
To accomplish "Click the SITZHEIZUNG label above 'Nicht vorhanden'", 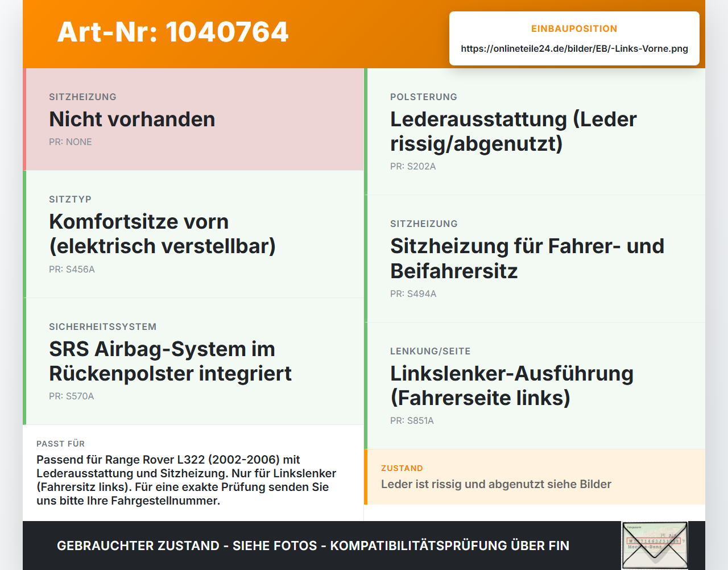I will (x=82, y=97).
